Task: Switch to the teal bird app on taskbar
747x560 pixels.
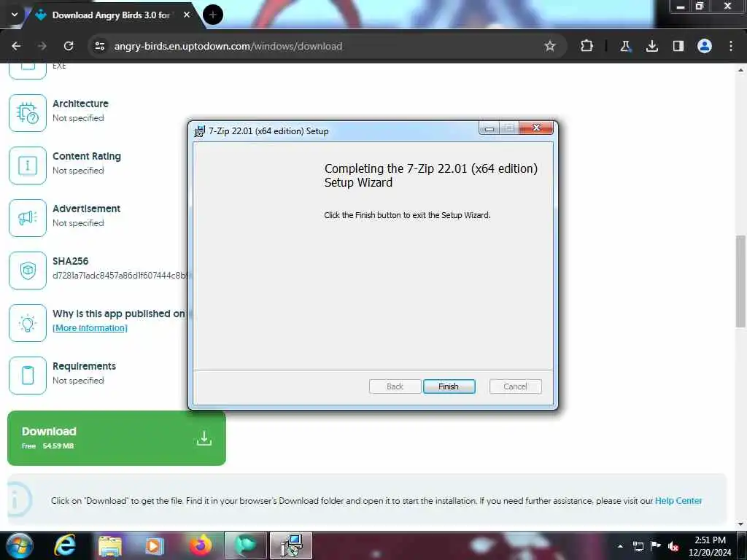Action: tap(245, 545)
